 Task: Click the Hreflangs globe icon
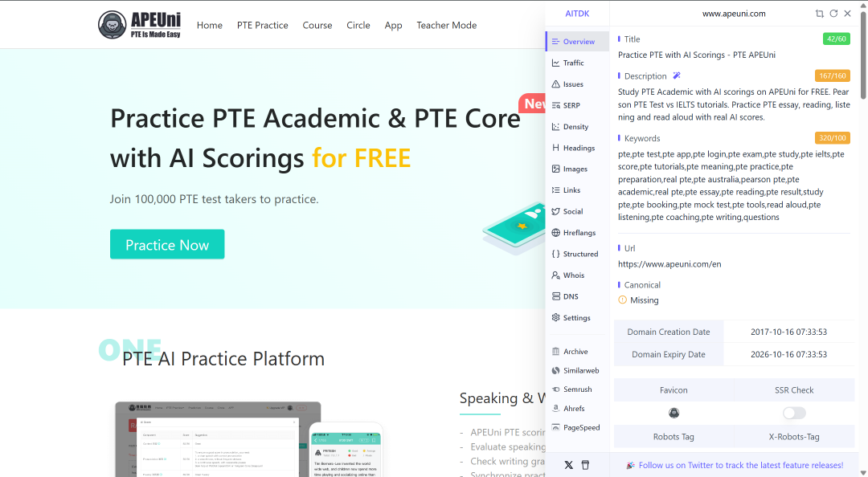tap(556, 232)
